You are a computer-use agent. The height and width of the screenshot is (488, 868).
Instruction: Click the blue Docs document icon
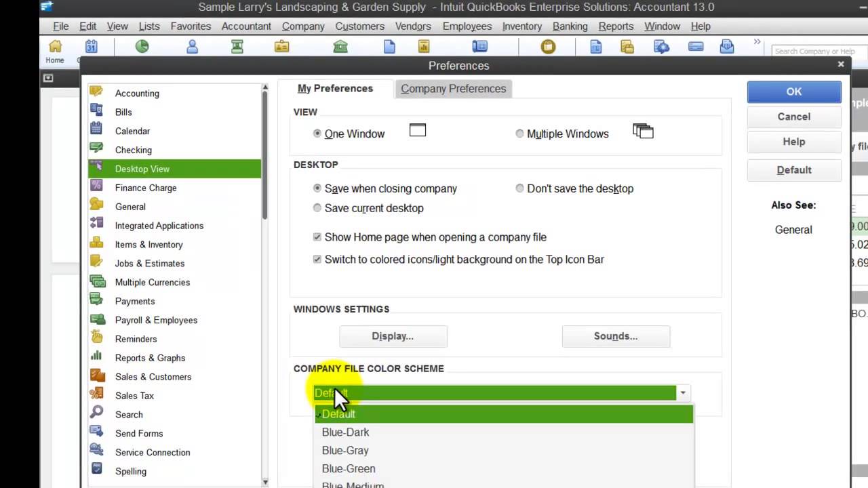click(389, 46)
